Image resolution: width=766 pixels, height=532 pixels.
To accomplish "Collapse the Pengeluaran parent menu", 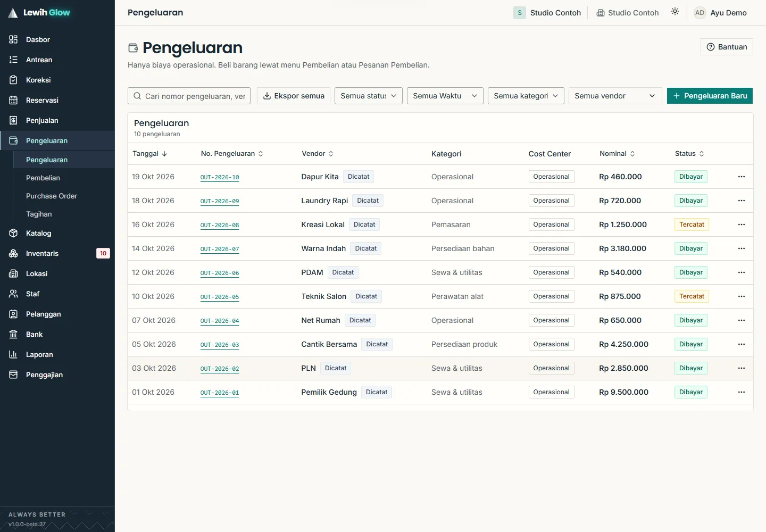I will click(x=57, y=140).
